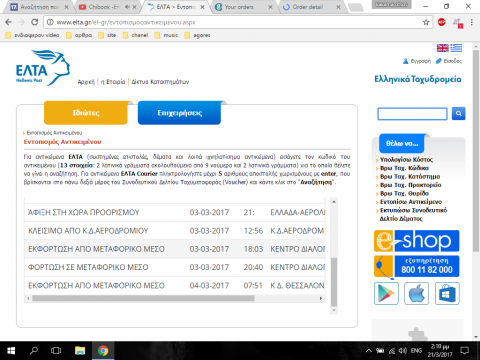Open the Επιχειρήσεις tab
The height and width of the screenshot is (360, 480).
(x=179, y=113)
